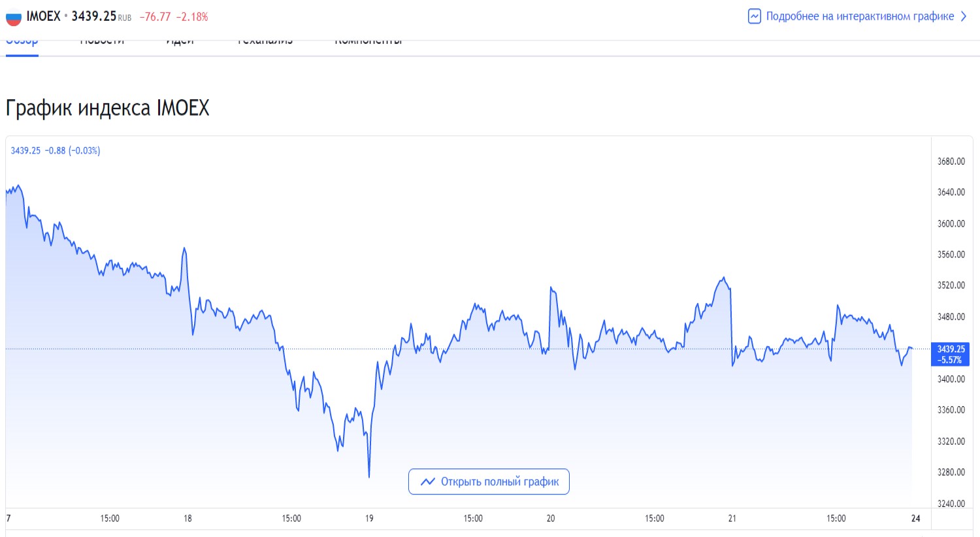The width and height of the screenshot is (980, 537).
Task: Select the −2.18% change percentage
Action: tap(192, 17)
